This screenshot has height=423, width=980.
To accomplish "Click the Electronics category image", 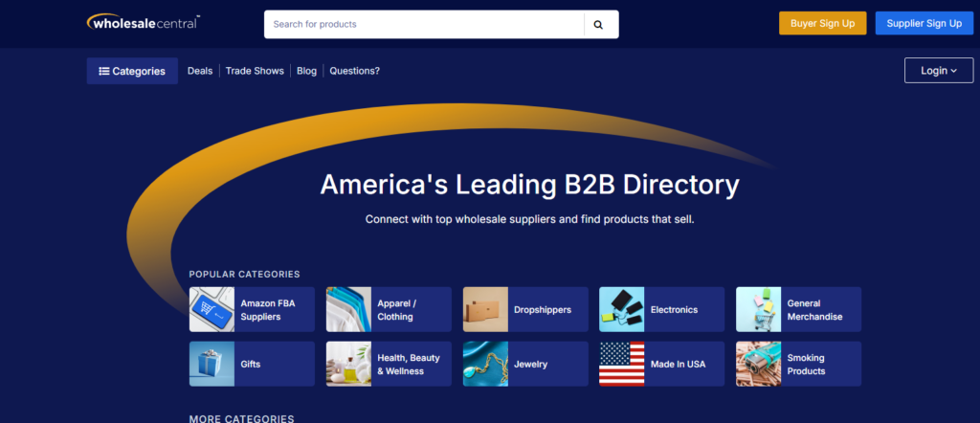I will [621, 309].
